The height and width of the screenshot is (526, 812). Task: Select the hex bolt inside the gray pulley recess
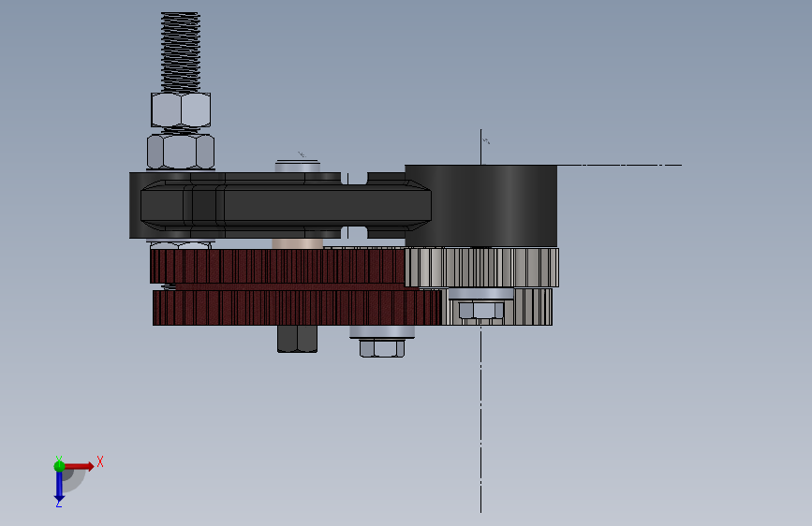click(x=481, y=311)
